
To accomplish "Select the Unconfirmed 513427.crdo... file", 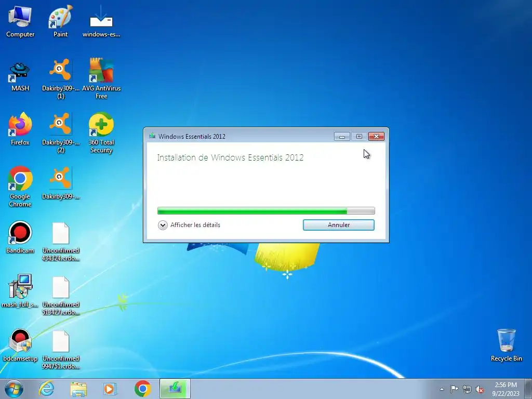I will pos(61,296).
